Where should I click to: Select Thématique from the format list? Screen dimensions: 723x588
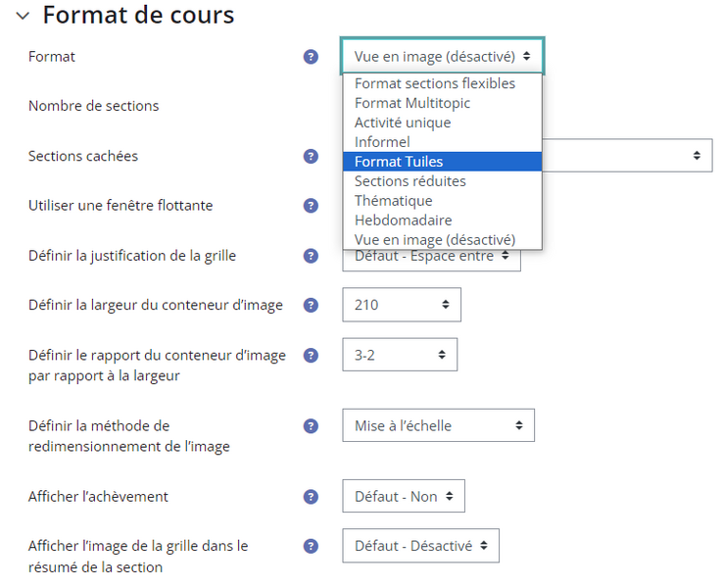(442, 201)
